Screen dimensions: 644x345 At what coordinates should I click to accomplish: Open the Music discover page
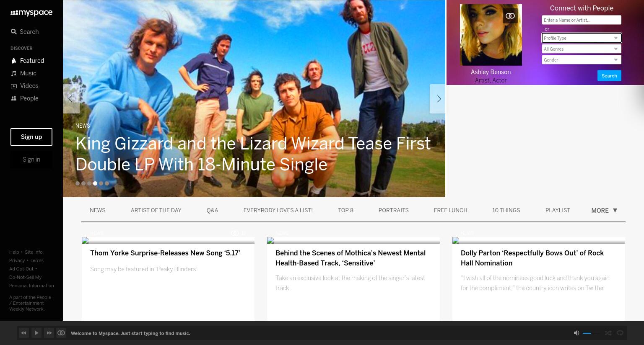[23, 73]
